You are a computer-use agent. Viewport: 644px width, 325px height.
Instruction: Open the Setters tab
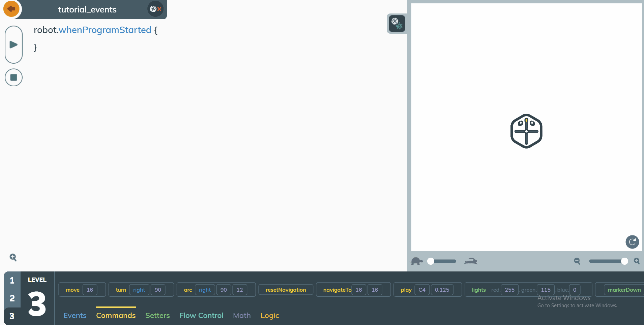point(157,316)
